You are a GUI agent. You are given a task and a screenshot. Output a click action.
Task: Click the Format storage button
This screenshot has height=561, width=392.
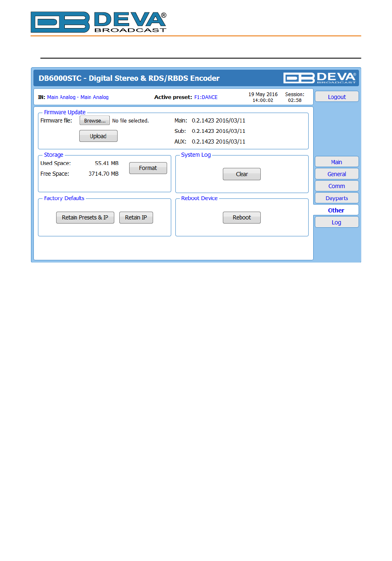[x=148, y=168]
